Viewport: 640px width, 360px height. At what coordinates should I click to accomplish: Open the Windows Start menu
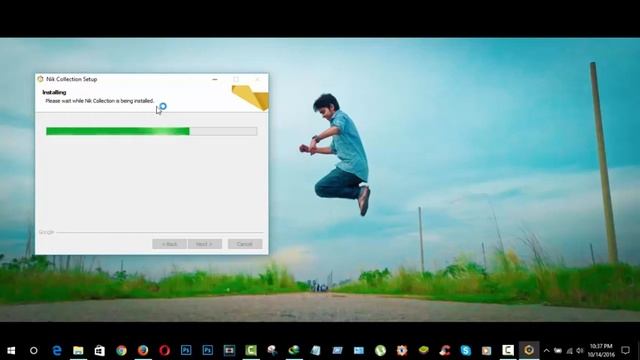point(11,350)
